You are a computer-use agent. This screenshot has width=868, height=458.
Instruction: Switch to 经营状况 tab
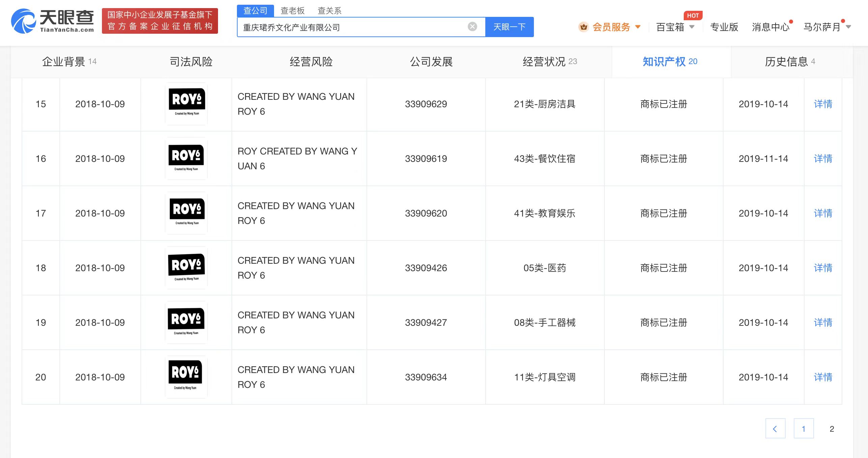click(550, 62)
